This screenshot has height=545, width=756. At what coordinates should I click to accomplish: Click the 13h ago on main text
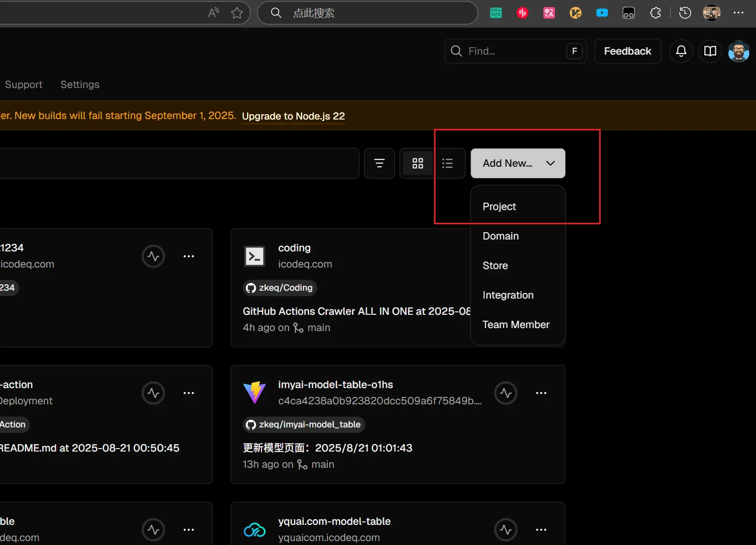[289, 464]
